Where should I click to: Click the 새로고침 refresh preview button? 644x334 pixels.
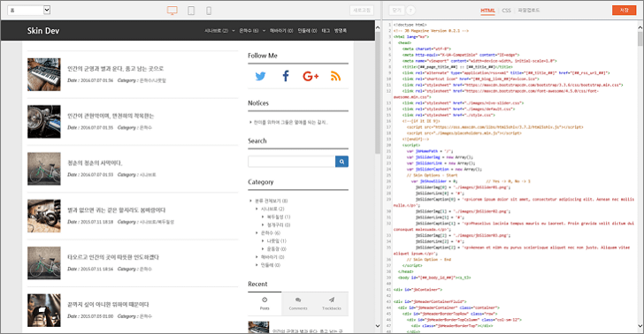pyautogui.click(x=362, y=11)
